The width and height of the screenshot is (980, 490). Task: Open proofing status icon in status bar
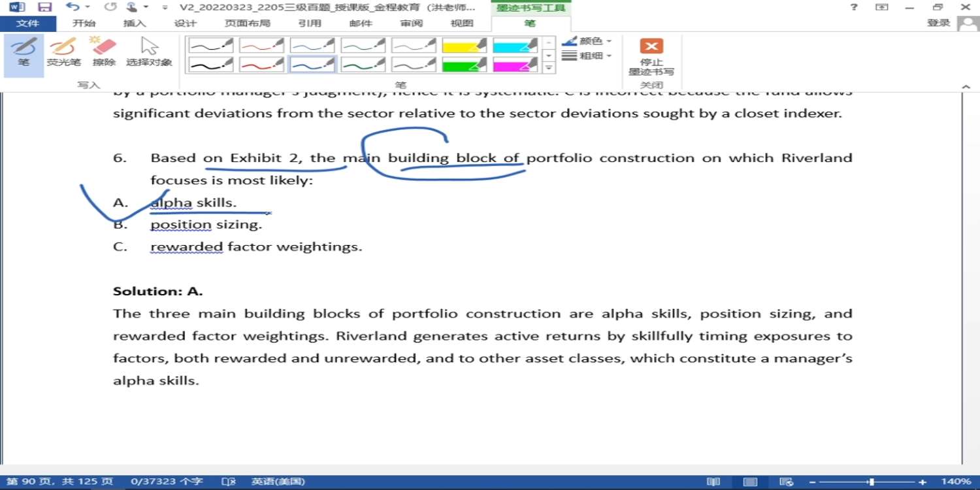pos(229,482)
